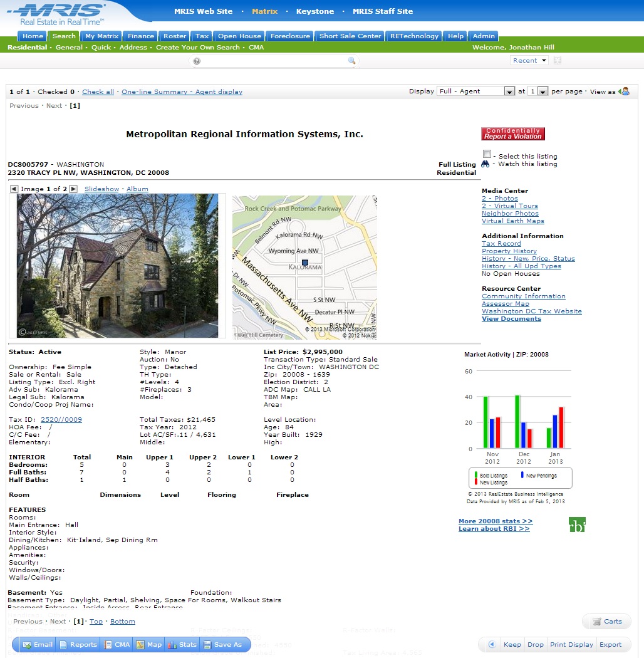The image size is (644, 658).
Task: Click the back arrow beside Keep
Action: point(492,644)
